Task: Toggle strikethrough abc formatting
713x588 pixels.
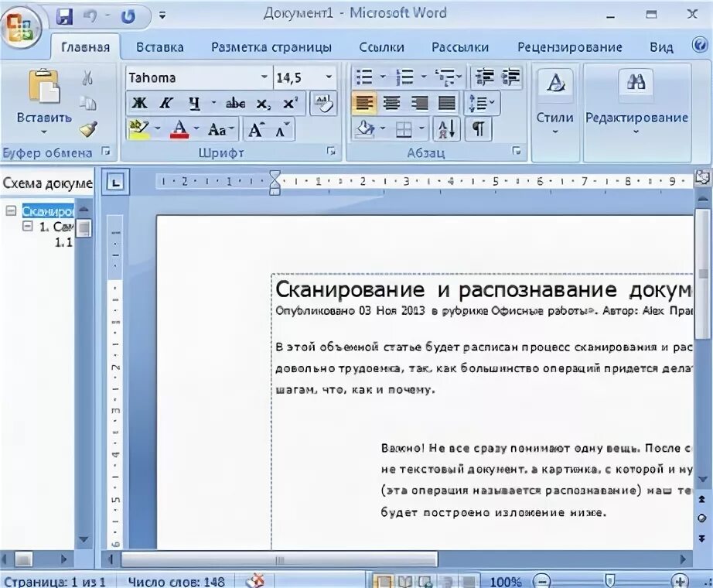Action: coord(236,104)
